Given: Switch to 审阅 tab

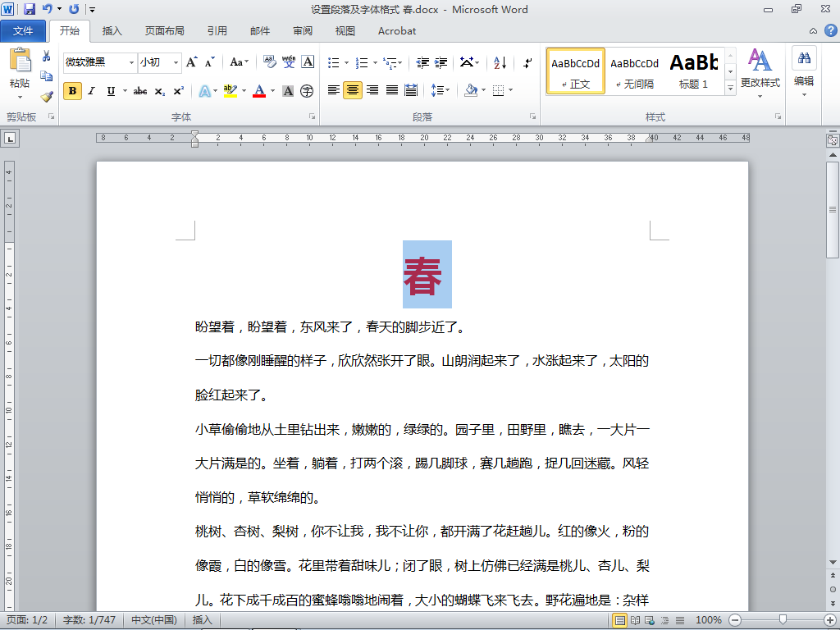Looking at the screenshot, I should pos(303,31).
